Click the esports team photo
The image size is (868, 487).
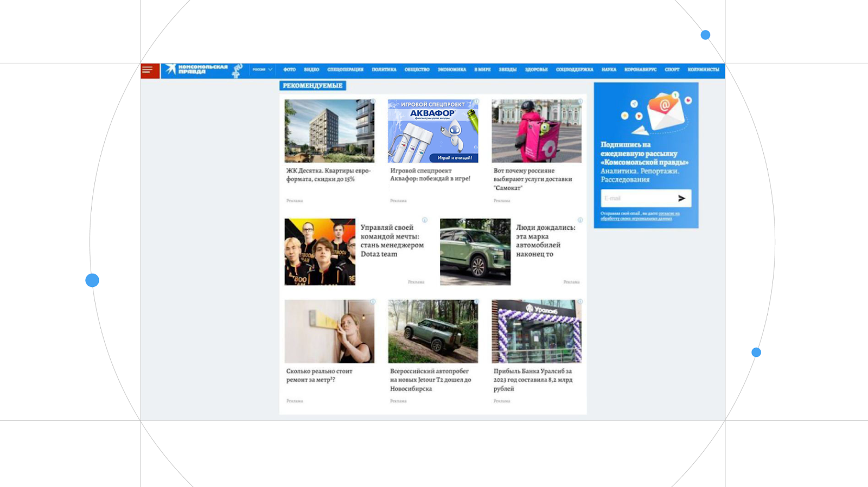pos(320,252)
